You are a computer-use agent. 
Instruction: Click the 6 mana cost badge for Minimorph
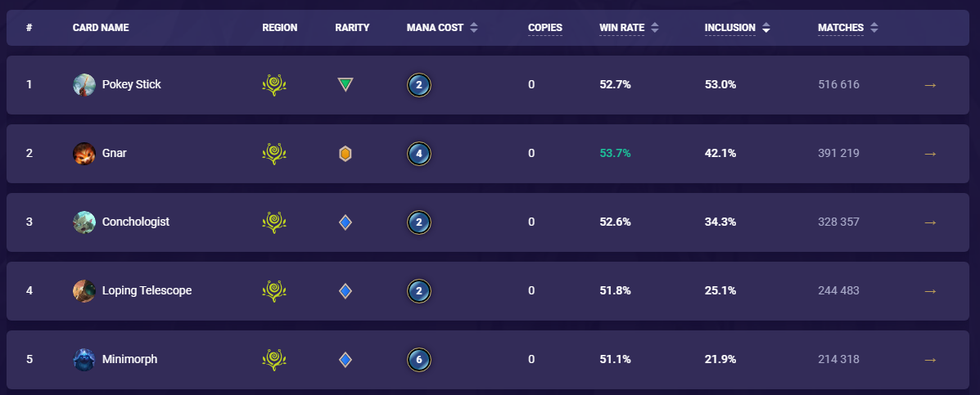point(418,359)
